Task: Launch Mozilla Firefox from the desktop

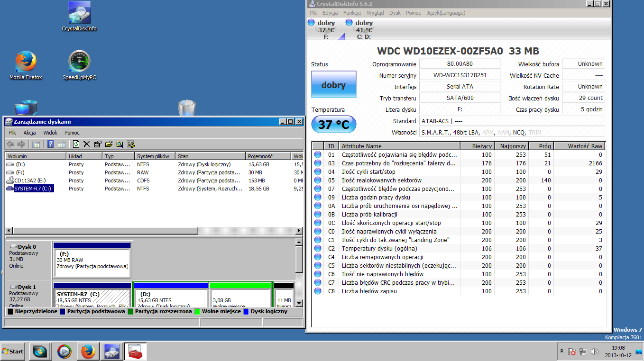Action: (x=26, y=65)
